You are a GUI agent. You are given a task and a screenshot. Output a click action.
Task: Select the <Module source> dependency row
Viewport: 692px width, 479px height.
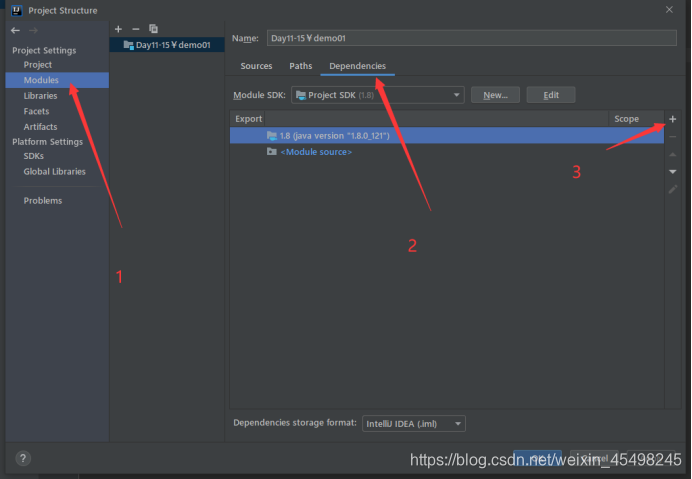click(447, 152)
